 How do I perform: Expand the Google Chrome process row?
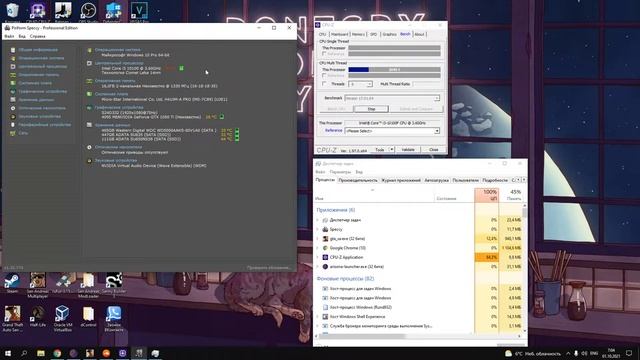[x=318, y=248]
